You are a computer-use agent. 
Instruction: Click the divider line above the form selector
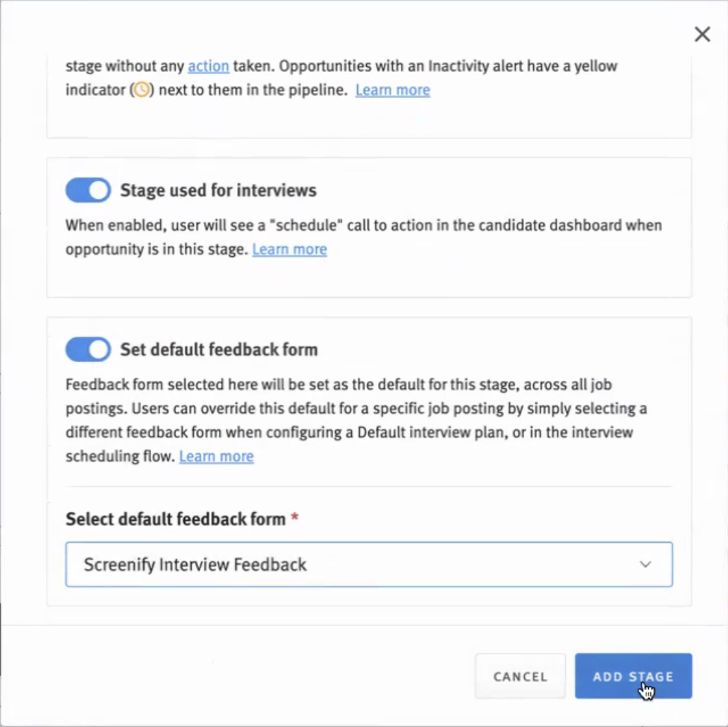[x=368, y=486]
